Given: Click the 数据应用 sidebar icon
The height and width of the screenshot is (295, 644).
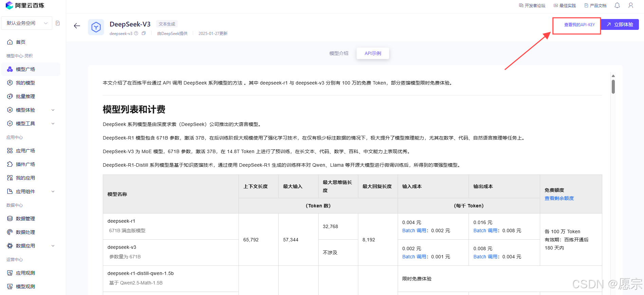Looking at the screenshot, I should click(x=10, y=246).
